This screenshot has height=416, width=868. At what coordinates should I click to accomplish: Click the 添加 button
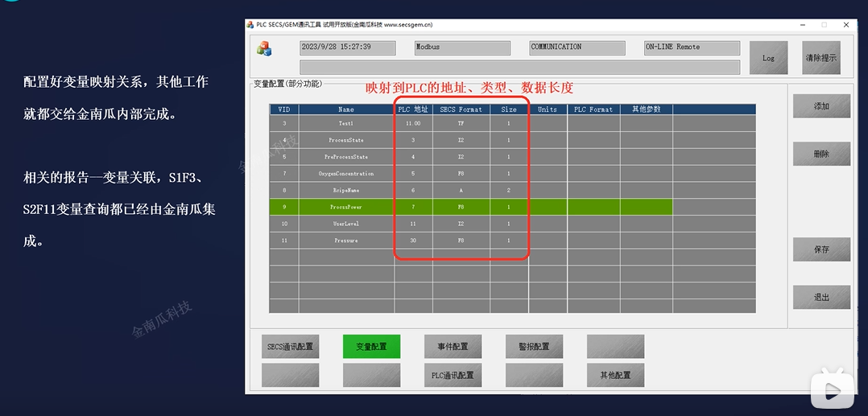point(821,106)
